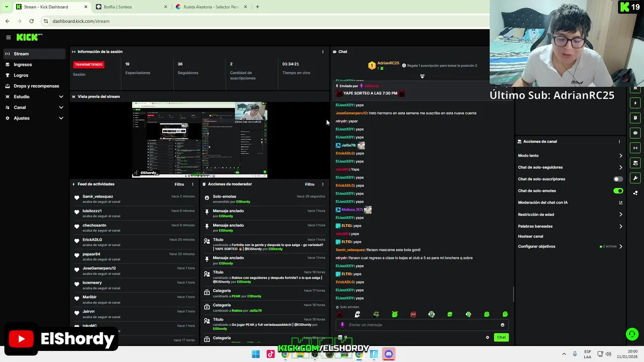The width and height of the screenshot is (644, 362).
Task: Reload the page with the browser refresh button
Action: click(31, 21)
